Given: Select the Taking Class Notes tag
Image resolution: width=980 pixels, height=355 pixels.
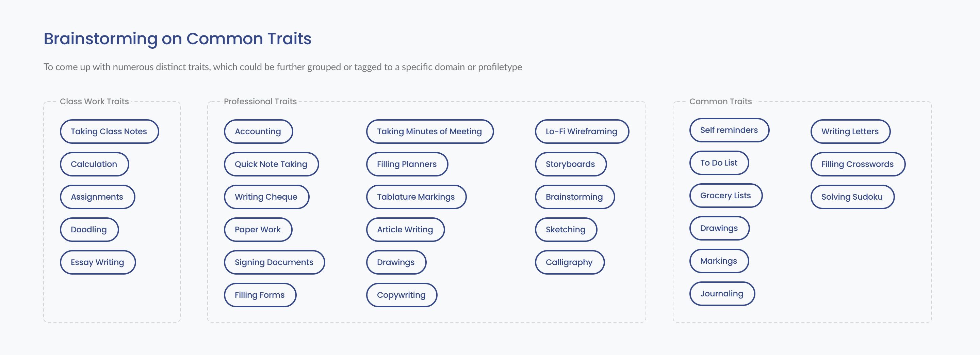Looking at the screenshot, I should coord(109,132).
